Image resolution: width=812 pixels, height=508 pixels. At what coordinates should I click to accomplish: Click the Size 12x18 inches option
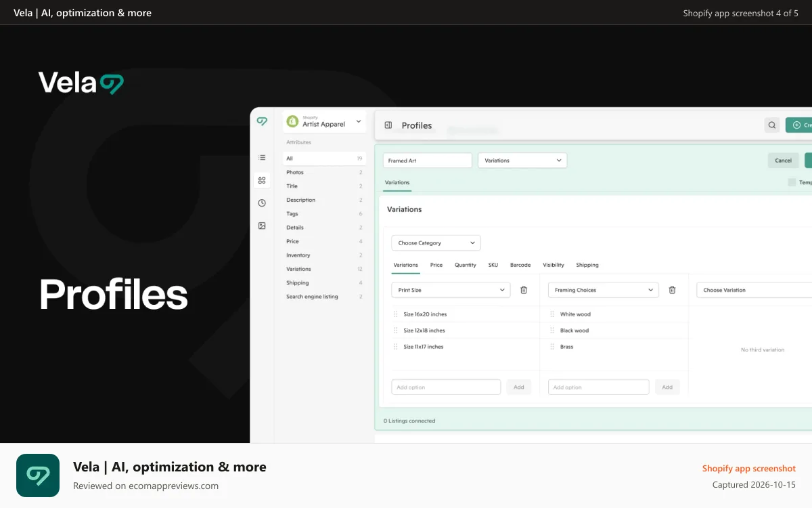click(x=424, y=331)
